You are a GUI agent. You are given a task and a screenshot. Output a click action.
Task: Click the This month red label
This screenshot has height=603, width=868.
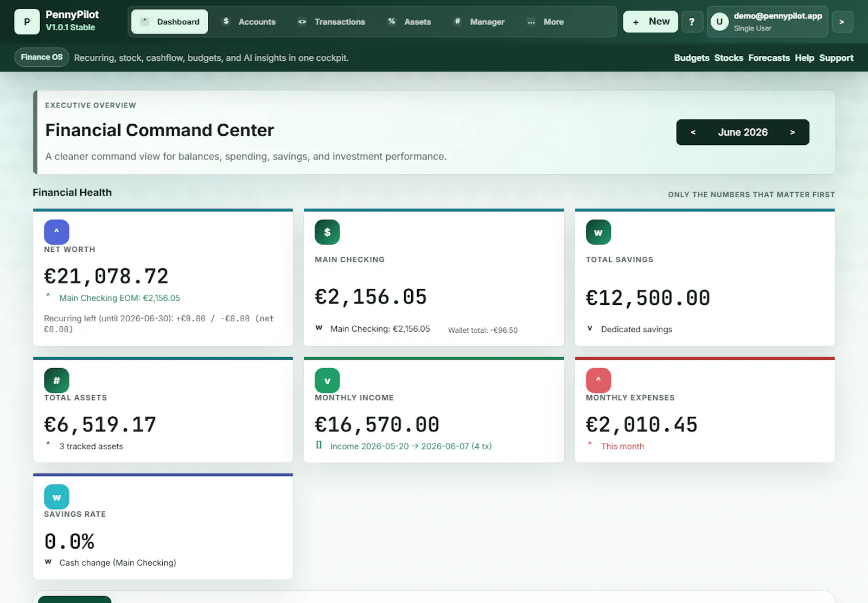623,446
